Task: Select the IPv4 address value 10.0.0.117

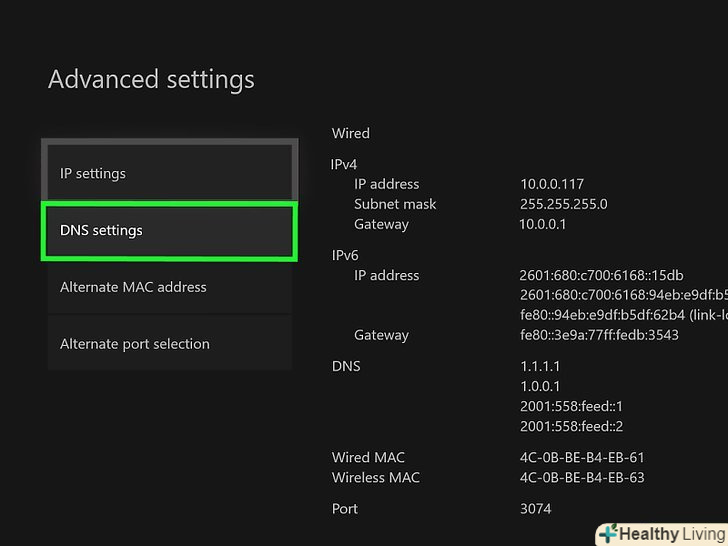Action: click(x=551, y=184)
